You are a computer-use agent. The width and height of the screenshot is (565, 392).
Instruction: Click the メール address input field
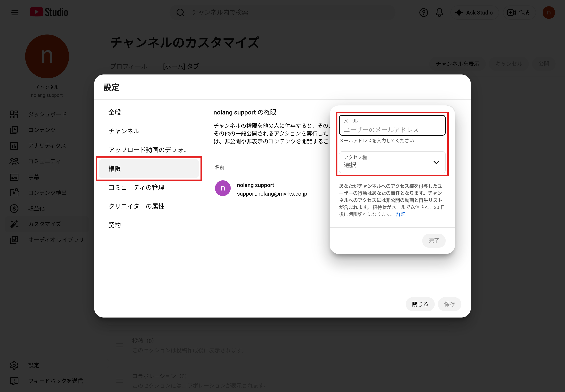click(x=392, y=125)
